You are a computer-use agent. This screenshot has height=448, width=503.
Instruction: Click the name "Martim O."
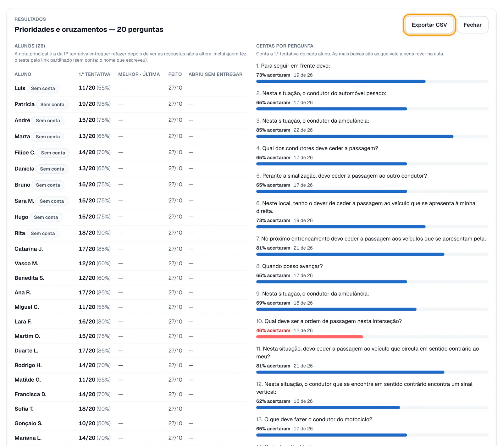27,336
